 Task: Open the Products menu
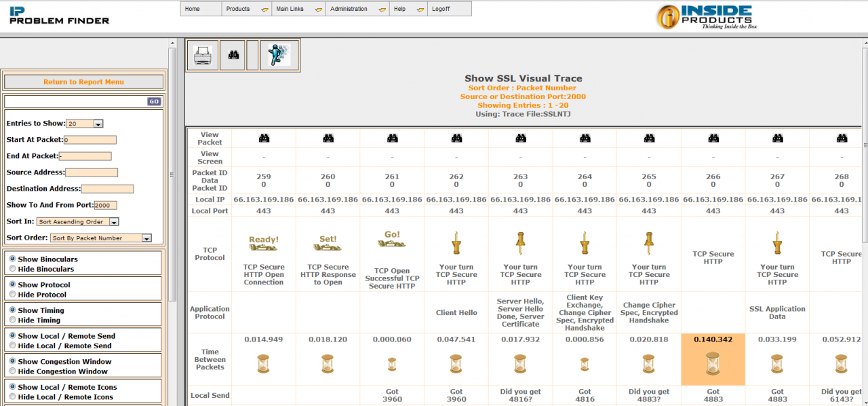246,9
